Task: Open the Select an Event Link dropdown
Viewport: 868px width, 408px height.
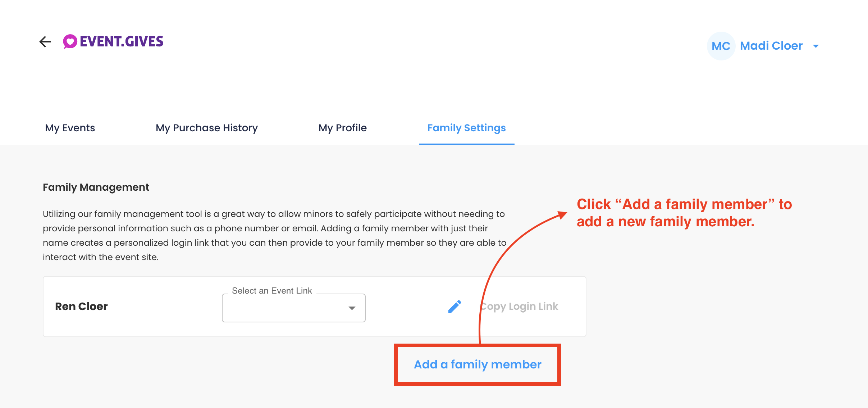Action: point(294,308)
